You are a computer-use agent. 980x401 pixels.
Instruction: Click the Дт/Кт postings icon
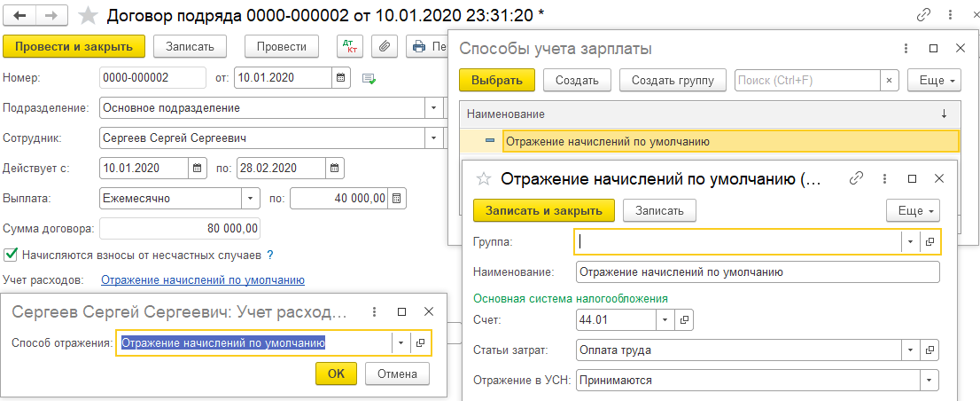[x=350, y=47]
